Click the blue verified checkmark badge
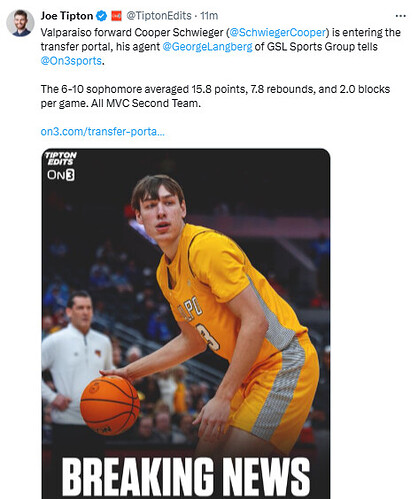 click(101, 16)
